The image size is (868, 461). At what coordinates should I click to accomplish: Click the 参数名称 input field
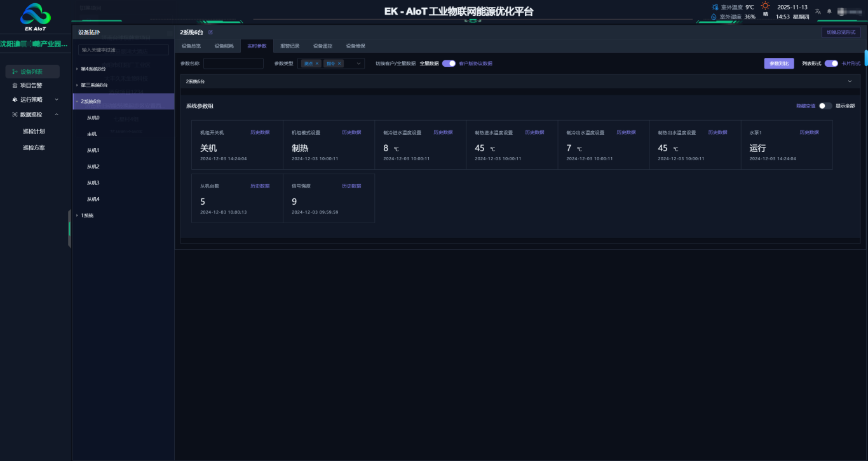click(x=233, y=64)
